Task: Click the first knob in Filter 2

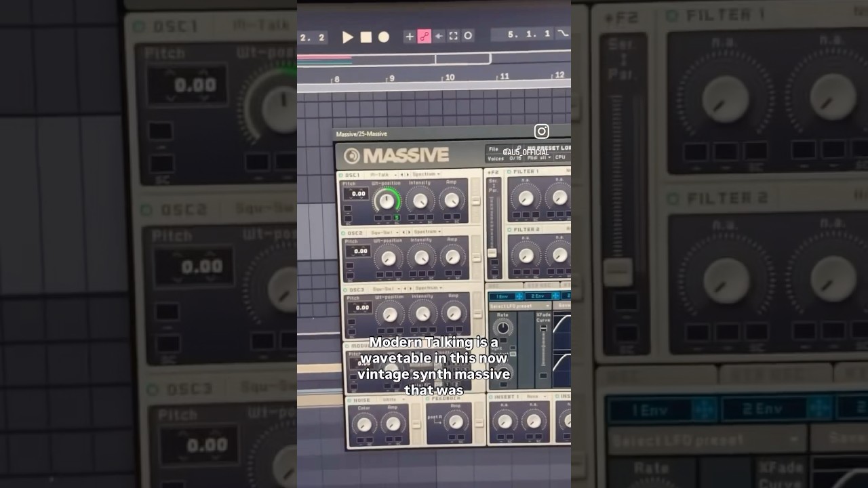Action: pyautogui.click(x=526, y=256)
